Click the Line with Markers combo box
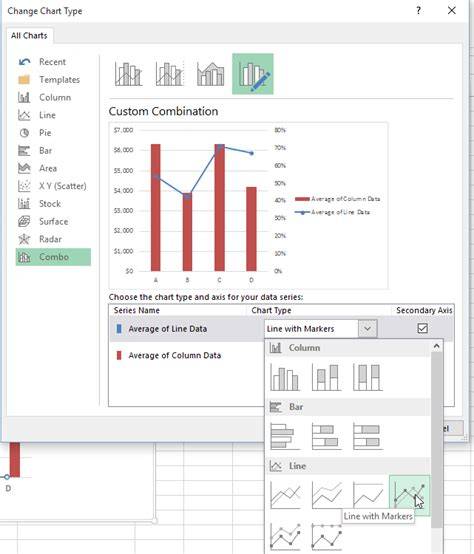 pos(321,329)
